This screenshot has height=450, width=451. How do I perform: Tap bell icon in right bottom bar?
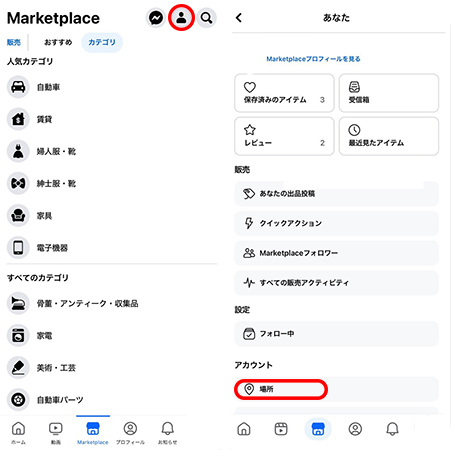pyautogui.click(x=392, y=429)
